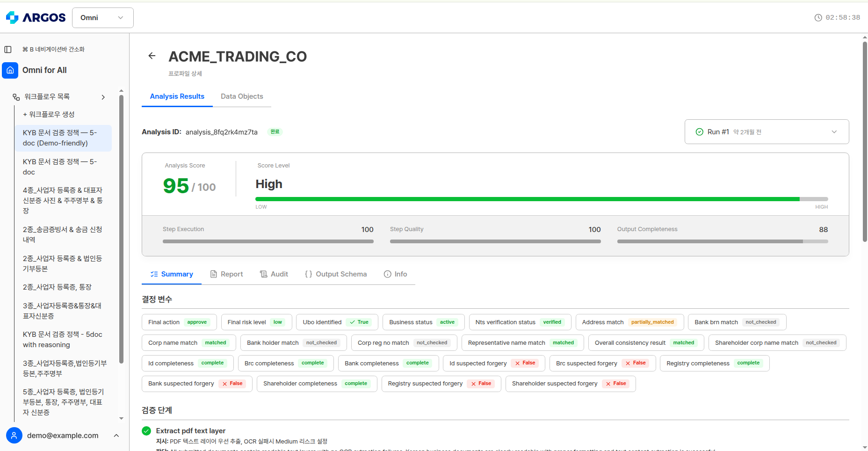
Task: Click the 완료 status badge
Action: 275,132
